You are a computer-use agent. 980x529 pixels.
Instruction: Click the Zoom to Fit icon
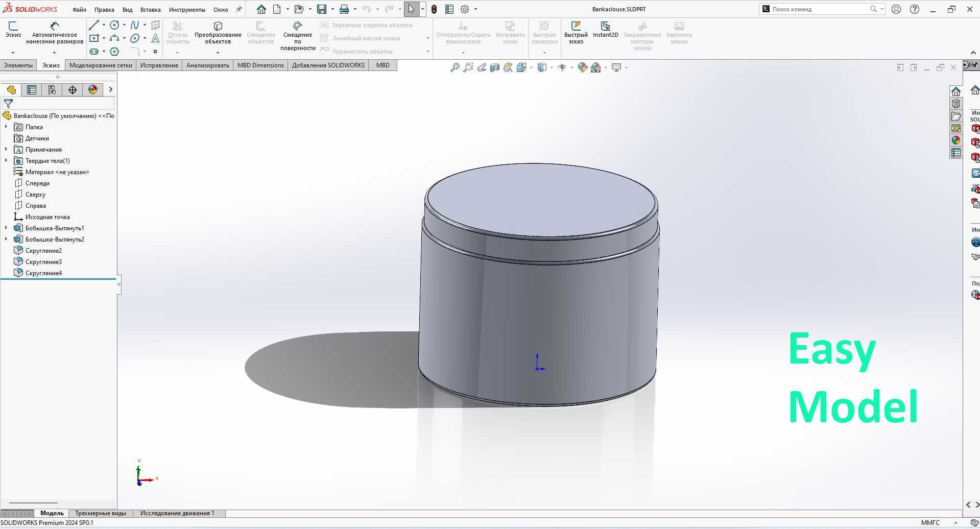(x=455, y=67)
